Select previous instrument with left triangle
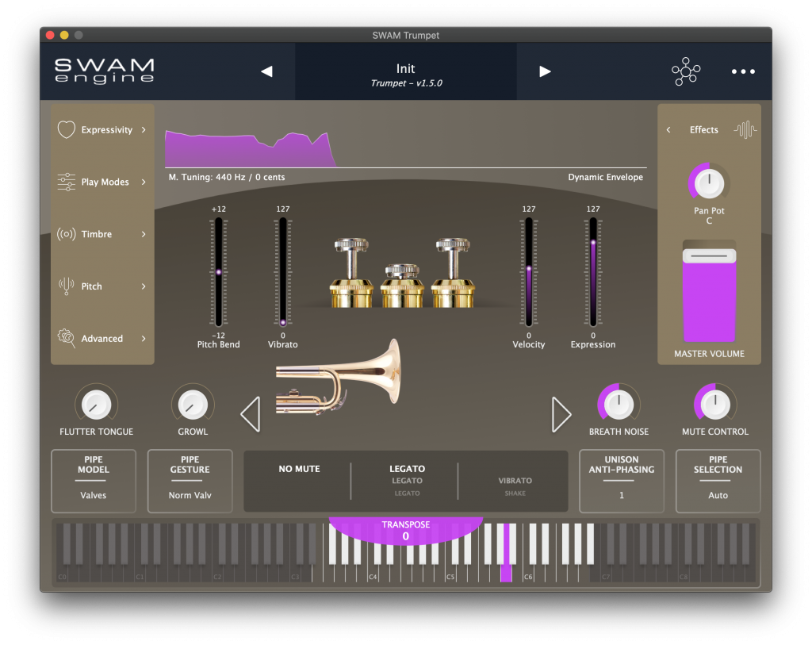Viewport: 812px width, 645px height. click(251, 414)
